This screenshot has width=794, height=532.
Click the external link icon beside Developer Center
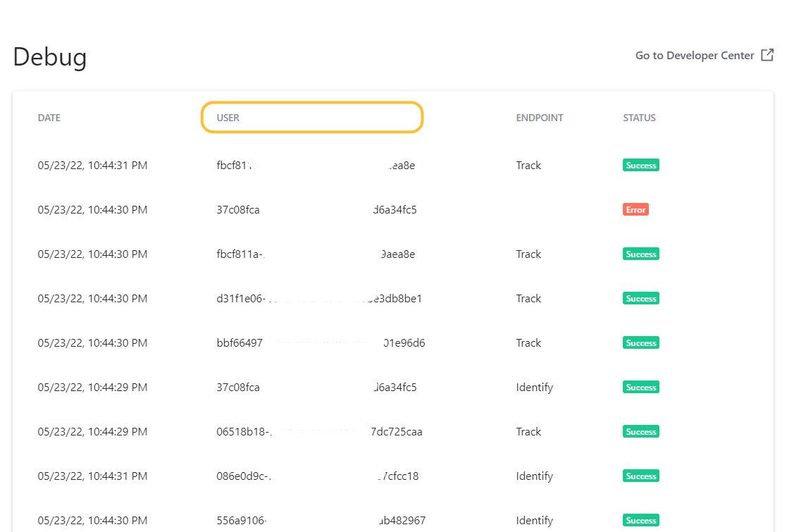click(x=767, y=55)
